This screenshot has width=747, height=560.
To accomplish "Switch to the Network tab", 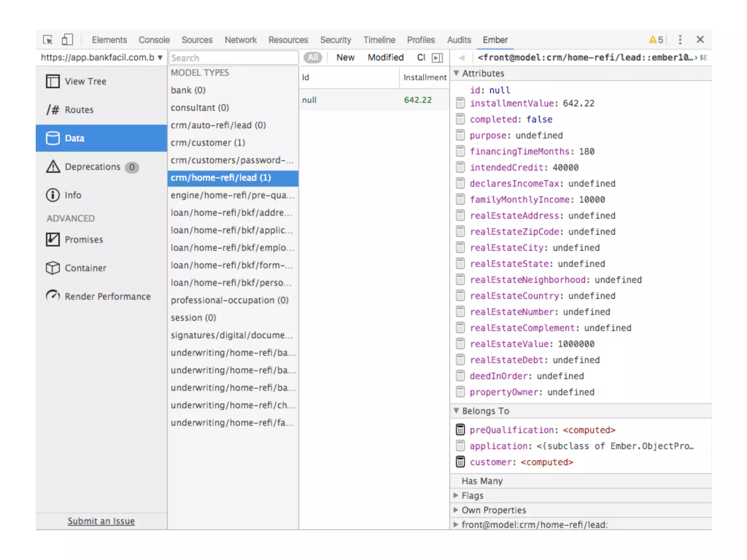I will click(x=240, y=40).
